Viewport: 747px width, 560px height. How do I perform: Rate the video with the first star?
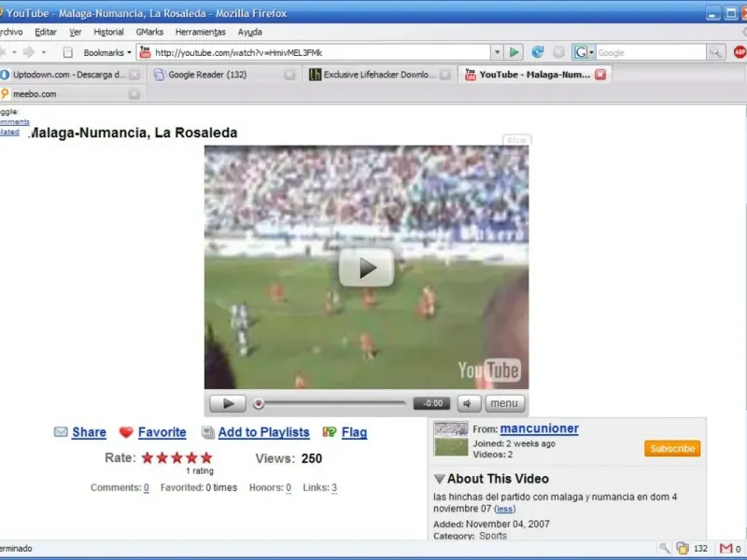[x=148, y=458]
